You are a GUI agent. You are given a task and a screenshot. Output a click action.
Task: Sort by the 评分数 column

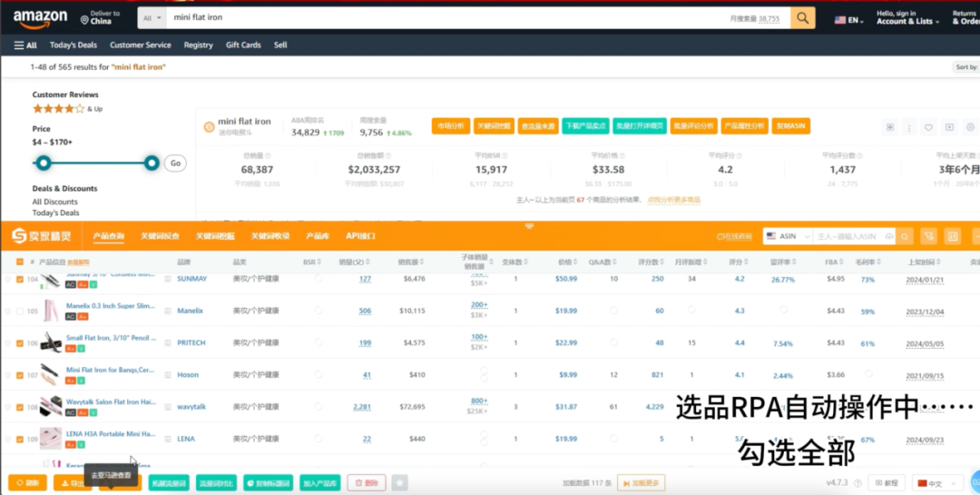tap(649, 262)
